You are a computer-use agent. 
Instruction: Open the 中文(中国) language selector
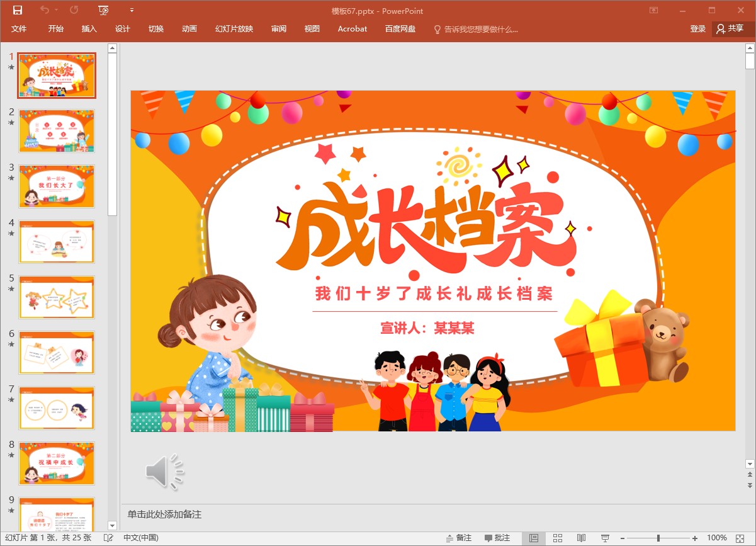tap(141, 538)
